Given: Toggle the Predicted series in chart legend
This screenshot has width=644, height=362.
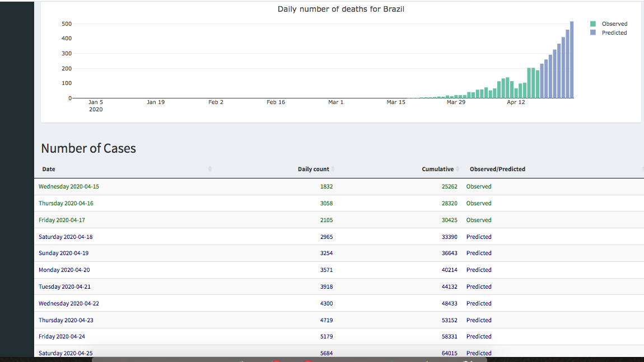Looking at the screenshot, I should [614, 33].
